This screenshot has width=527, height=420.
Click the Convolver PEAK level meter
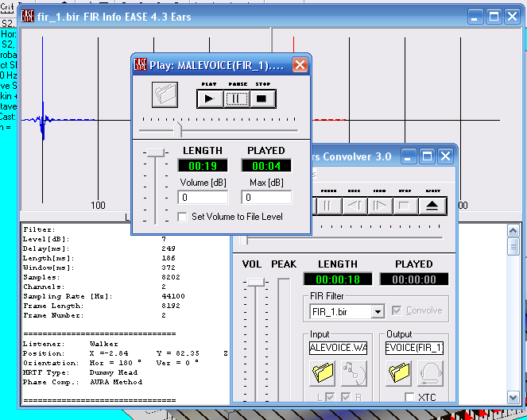(x=284, y=339)
